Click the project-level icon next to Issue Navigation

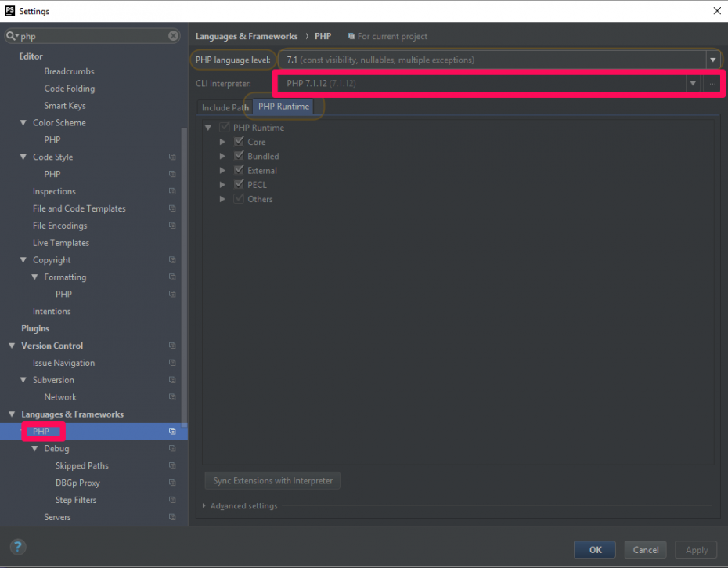[x=172, y=363]
